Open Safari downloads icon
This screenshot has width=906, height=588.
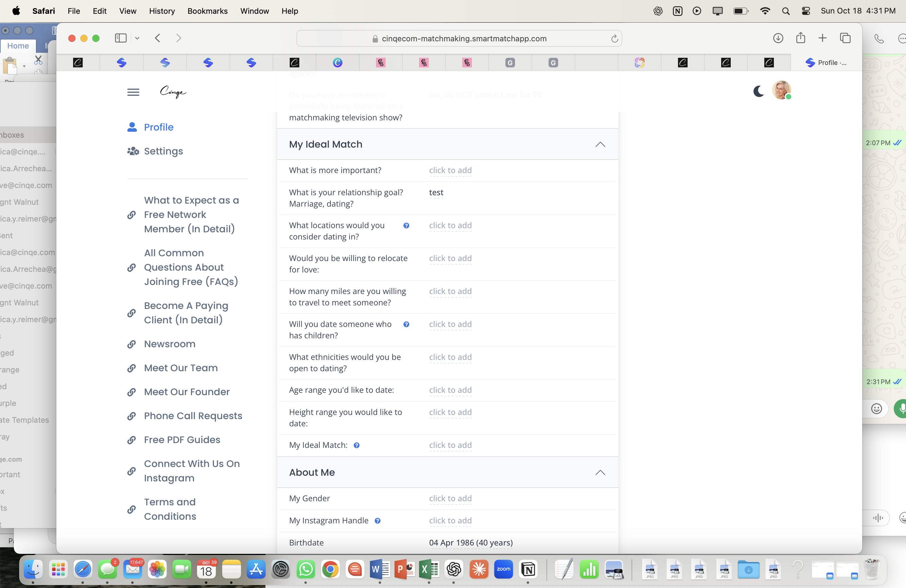pos(778,38)
